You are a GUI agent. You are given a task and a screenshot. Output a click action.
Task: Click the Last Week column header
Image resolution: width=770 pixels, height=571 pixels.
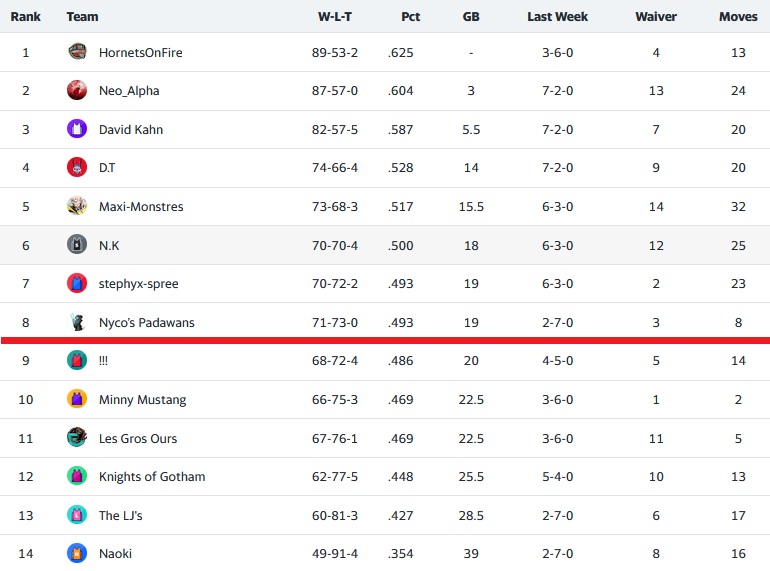coord(557,17)
